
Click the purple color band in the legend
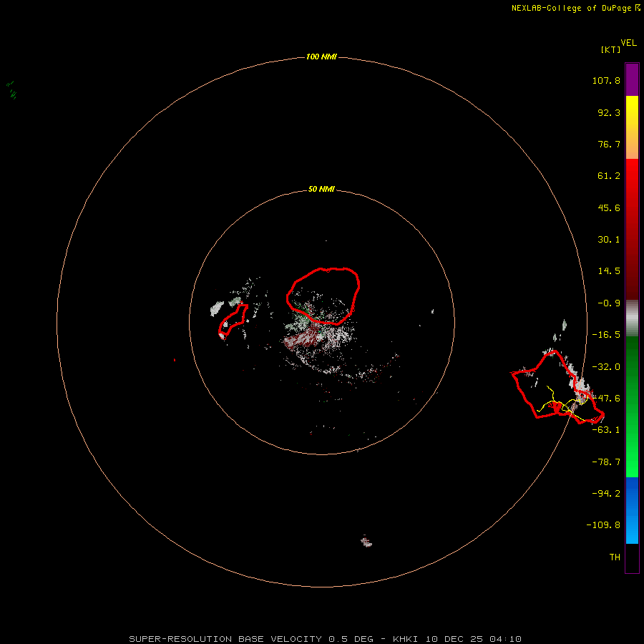[x=632, y=79]
